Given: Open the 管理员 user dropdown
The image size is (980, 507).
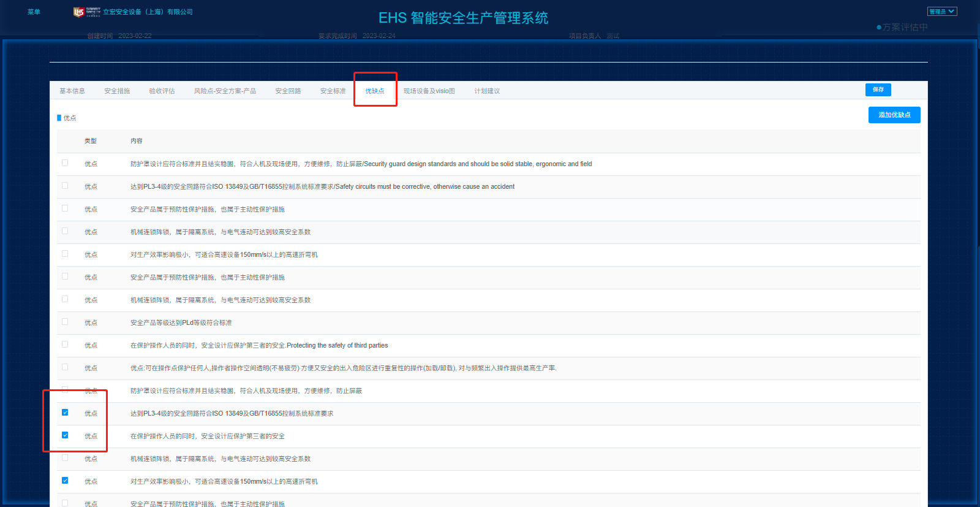Looking at the screenshot, I should (941, 12).
